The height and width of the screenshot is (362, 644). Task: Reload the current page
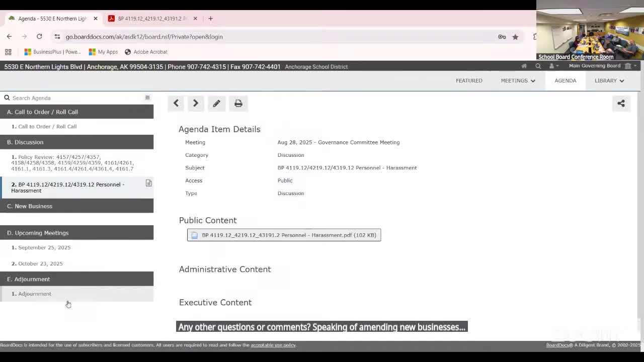(39, 37)
